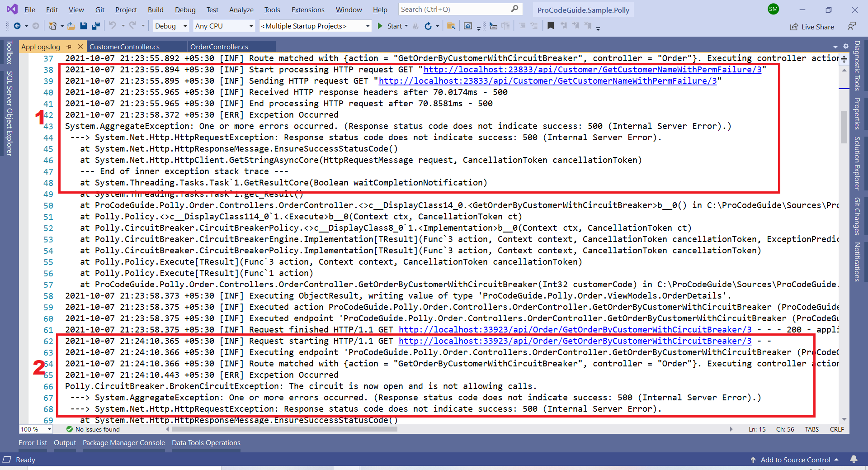Screen dimensions: 868x470
Task: Toggle the pin on the AppLogs.log tab
Action: [x=70, y=46]
